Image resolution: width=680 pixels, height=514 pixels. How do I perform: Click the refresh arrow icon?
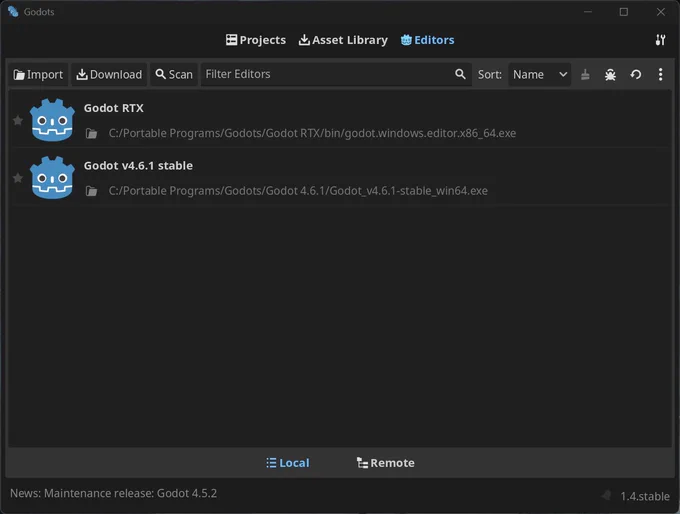click(635, 75)
